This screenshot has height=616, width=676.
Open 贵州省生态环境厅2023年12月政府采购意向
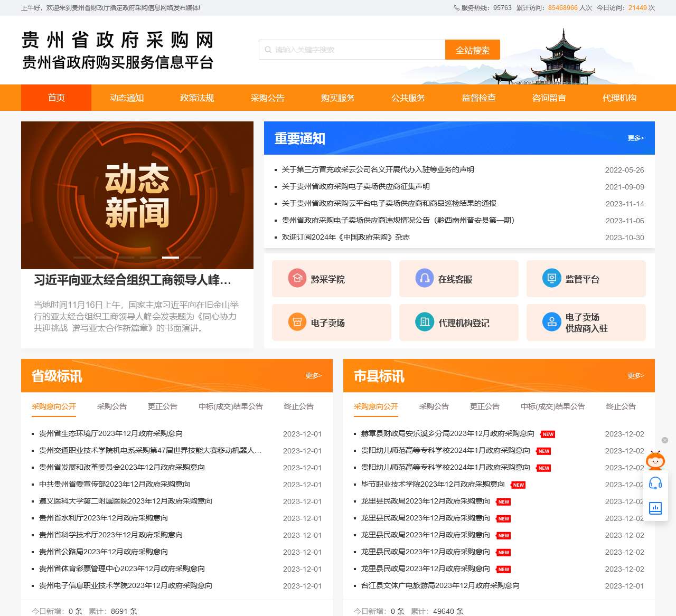[x=111, y=433]
